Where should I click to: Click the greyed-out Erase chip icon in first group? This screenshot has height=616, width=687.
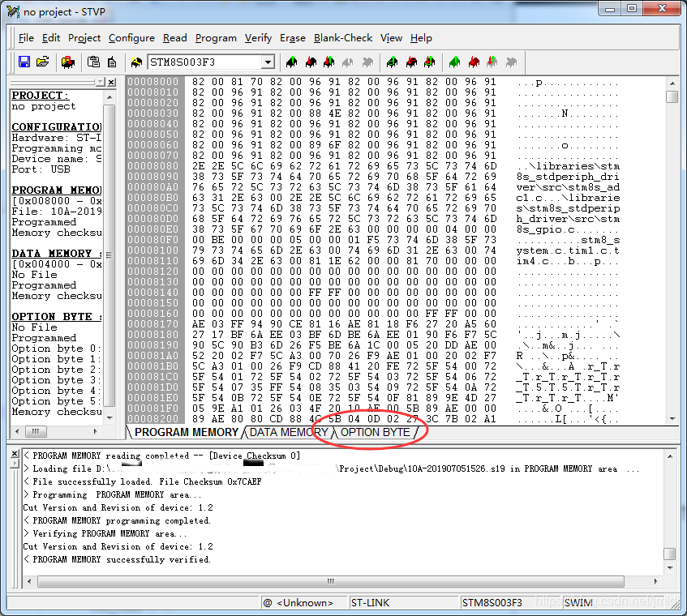point(348,62)
